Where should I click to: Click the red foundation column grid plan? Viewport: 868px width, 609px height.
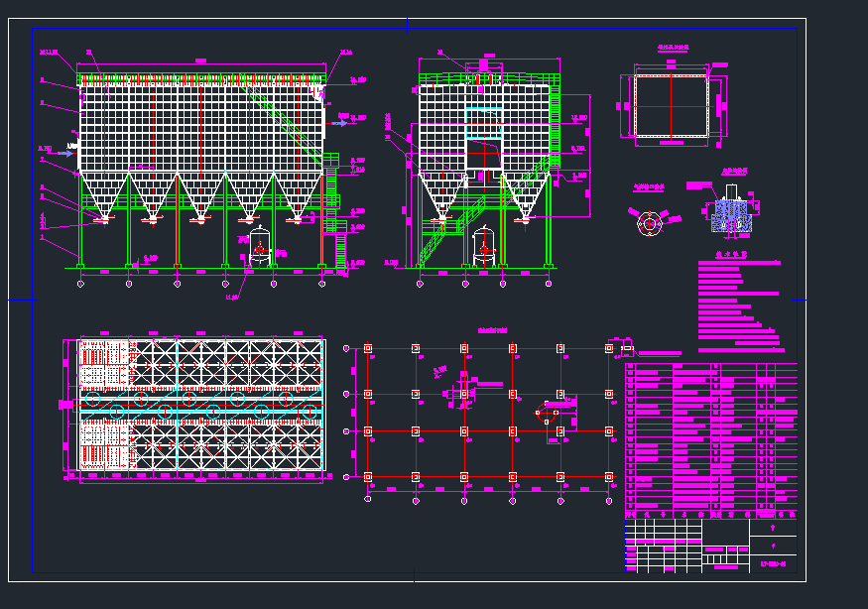click(486, 417)
